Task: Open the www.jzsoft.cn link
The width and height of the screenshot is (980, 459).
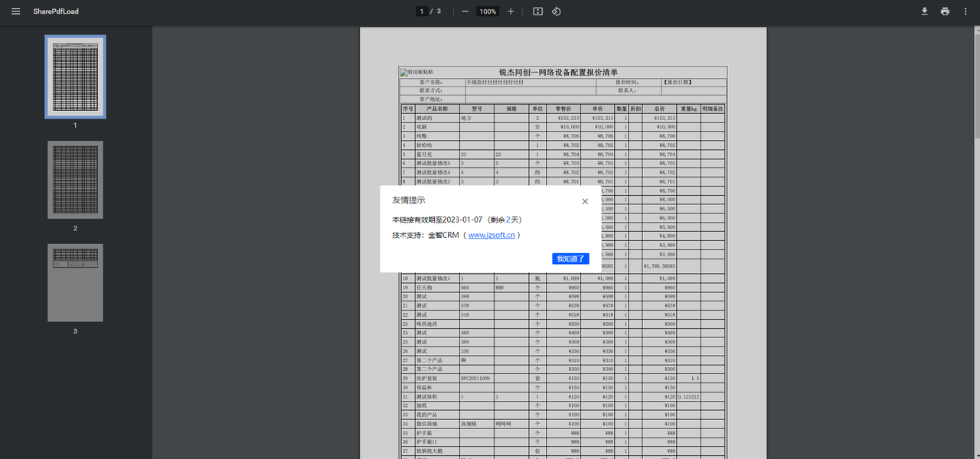Action: (x=491, y=235)
